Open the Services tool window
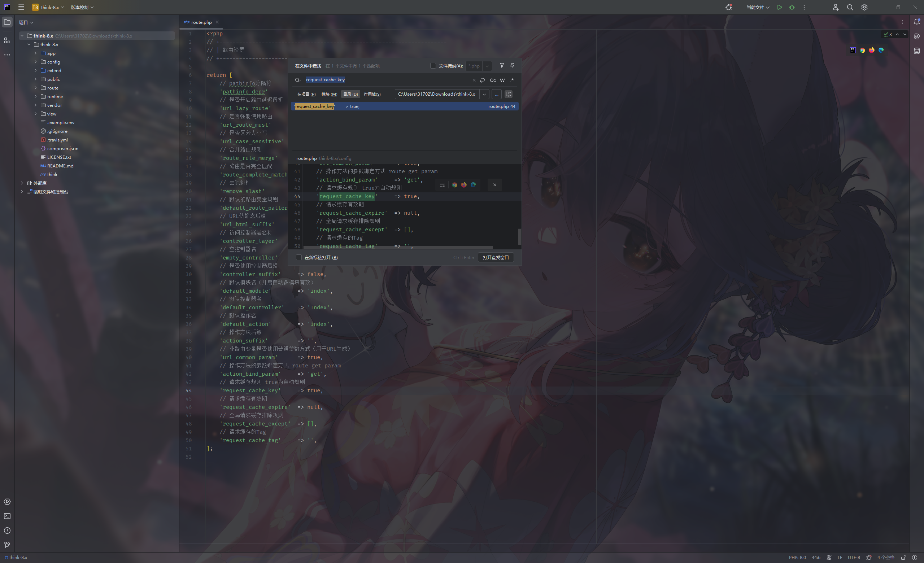Image resolution: width=924 pixels, height=563 pixels. [7, 502]
